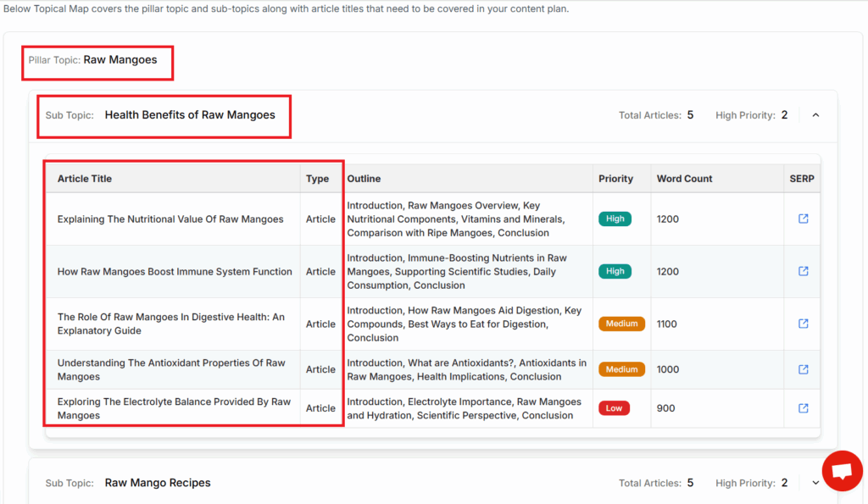Image resolution: width=868 pixels, height=504 pixels.
Task: Click the Low priority badge
Action: [614, 408]
